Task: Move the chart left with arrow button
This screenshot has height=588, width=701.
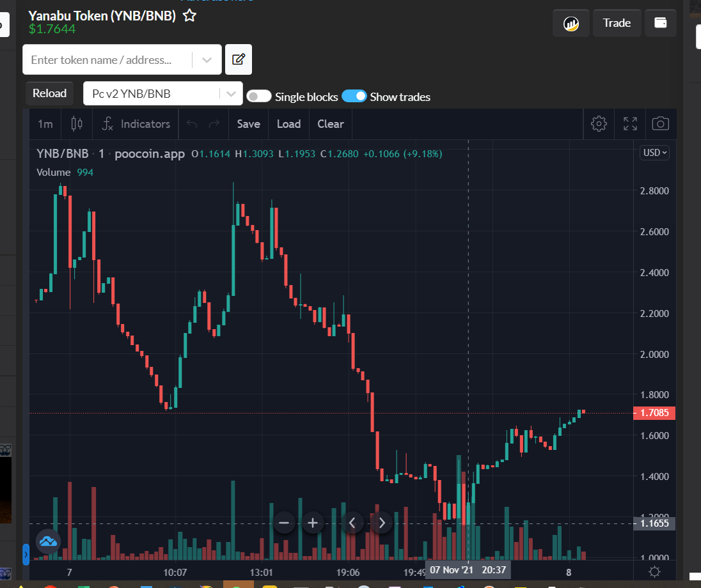Action: [352, 523]
